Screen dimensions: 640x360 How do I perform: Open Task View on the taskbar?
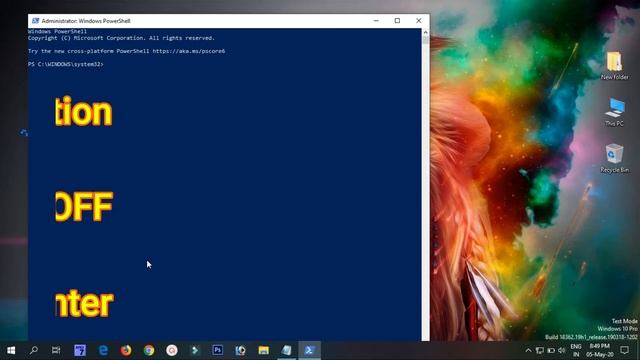coord(56,350)
